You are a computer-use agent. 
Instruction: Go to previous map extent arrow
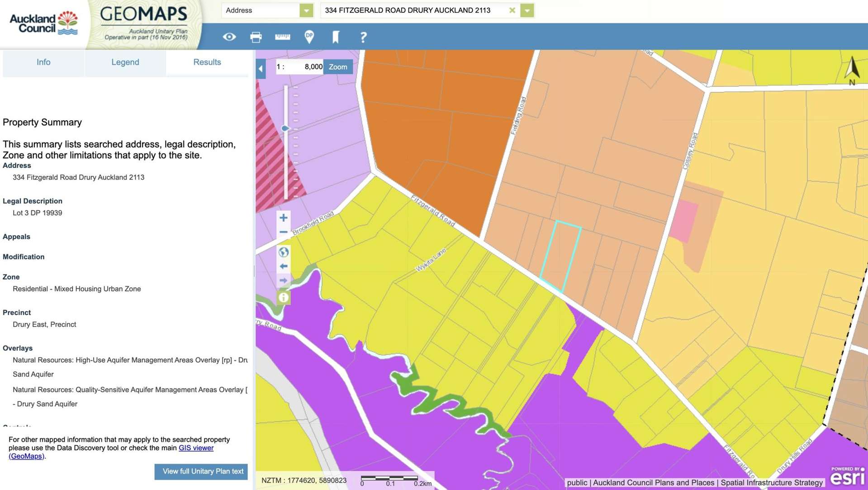(284, 266)
